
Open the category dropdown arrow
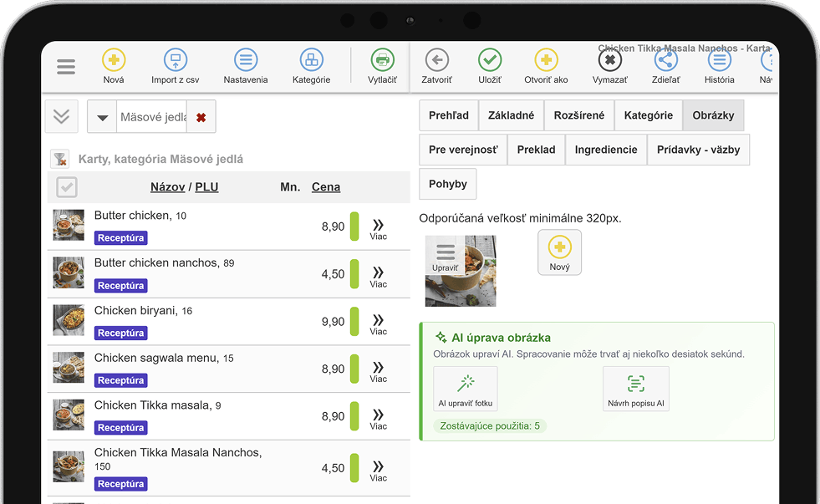pos(103,117)
